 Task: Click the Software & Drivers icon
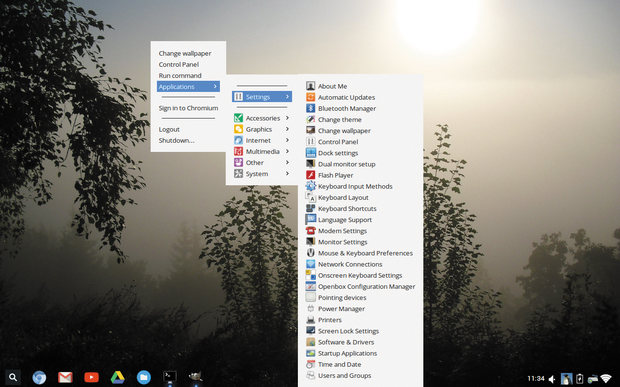coord(310,342)
